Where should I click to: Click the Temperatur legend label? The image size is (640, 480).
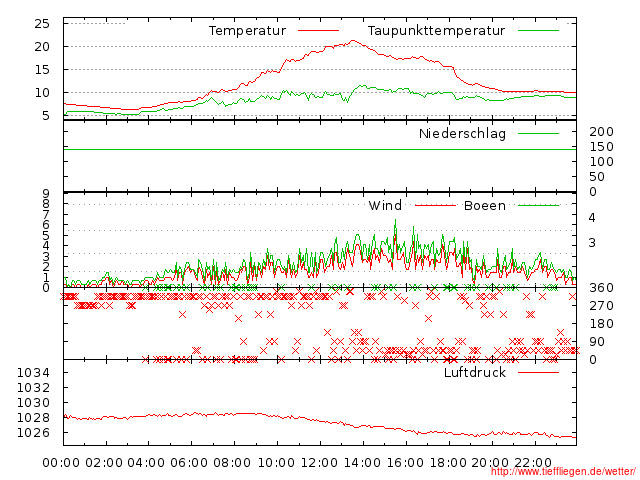[247, 31]
